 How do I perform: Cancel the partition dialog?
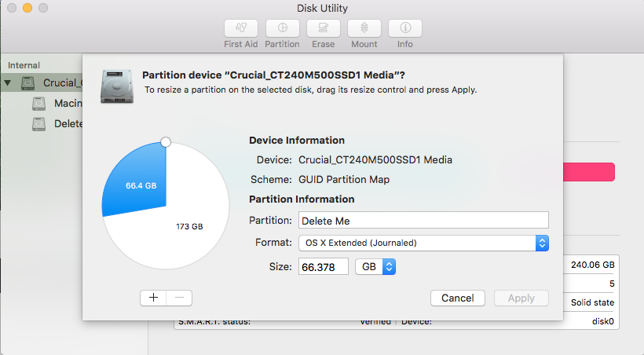[458, 298]
